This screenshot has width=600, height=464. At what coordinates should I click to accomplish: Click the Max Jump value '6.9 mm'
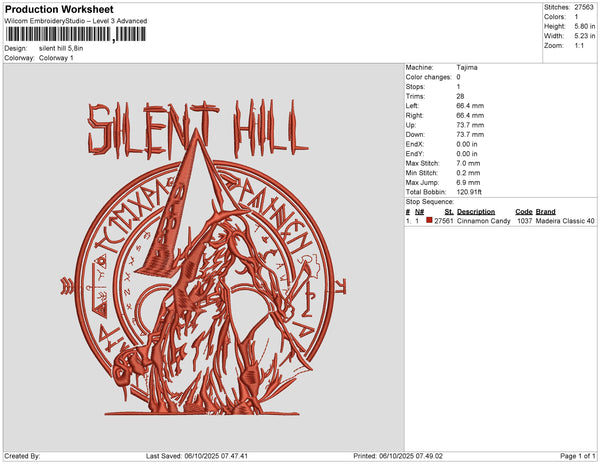point(468,182)
